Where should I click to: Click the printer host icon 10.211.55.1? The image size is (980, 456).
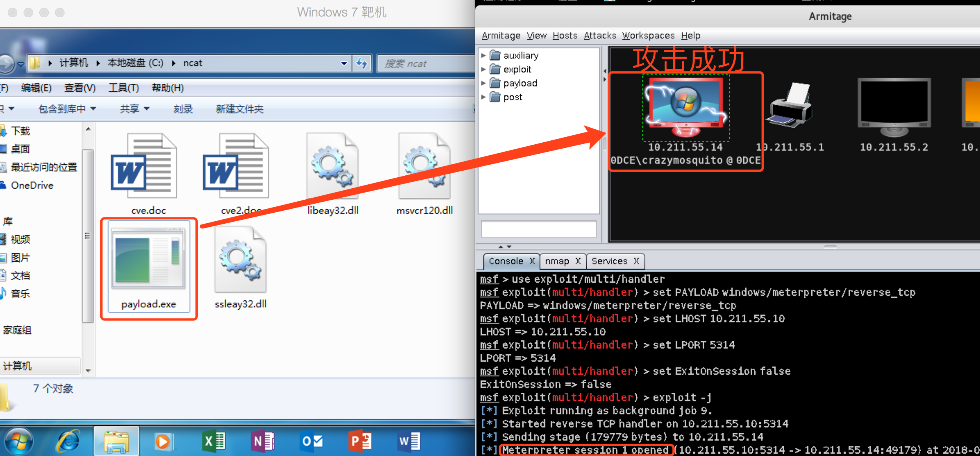click(790, 107)
